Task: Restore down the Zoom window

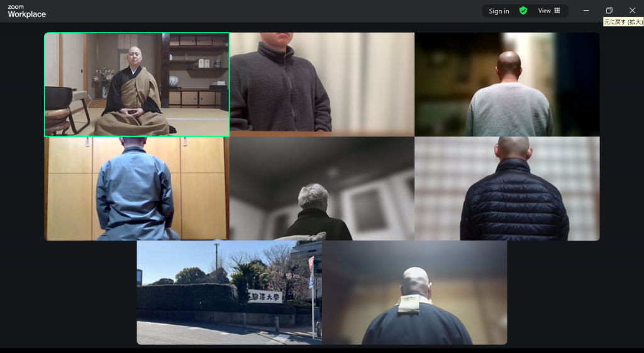Action: (x=609, y=11)
